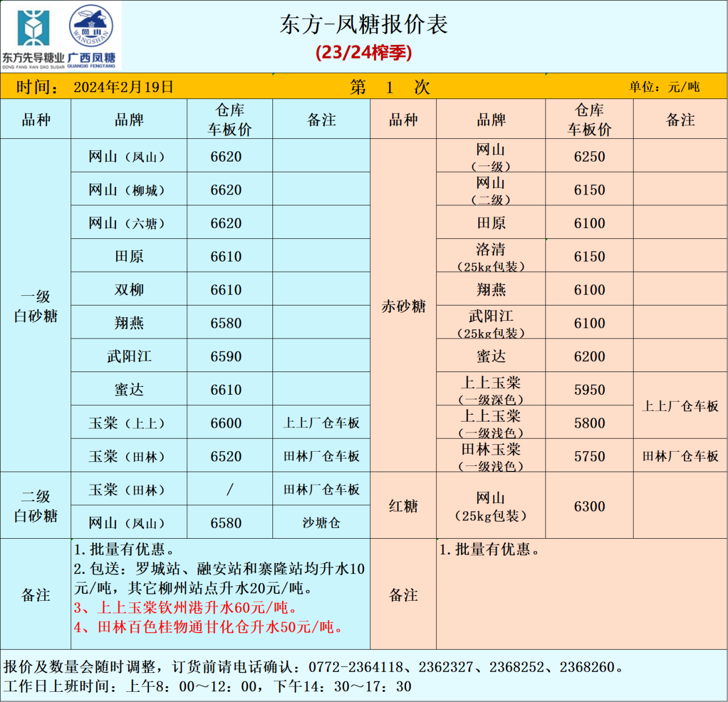Image resolution: width=728 pixels, height=702 pixels.
Task: Select the 6200 price for 赤砂糖 蜜达
Action: [x=589, y=357]
